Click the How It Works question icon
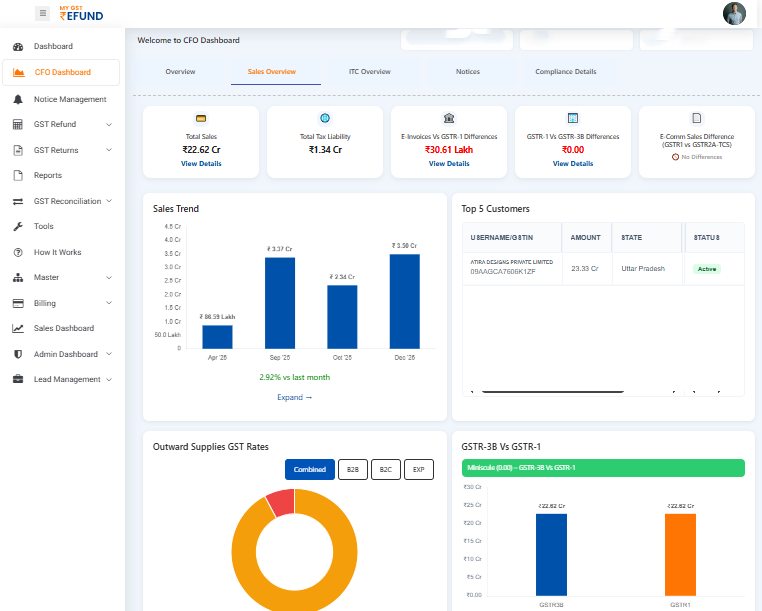This screenshot has height=611, width=762. (x=18, y=252)
